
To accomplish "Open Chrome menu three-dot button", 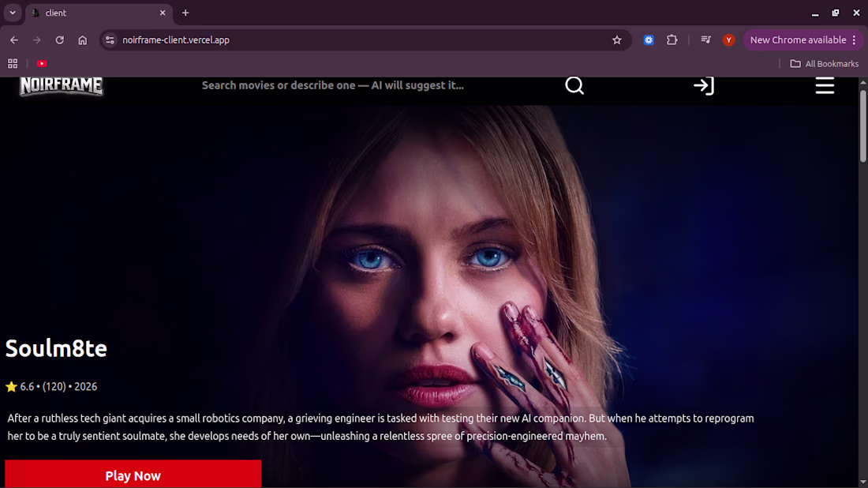I will click(x=854, y=40).
